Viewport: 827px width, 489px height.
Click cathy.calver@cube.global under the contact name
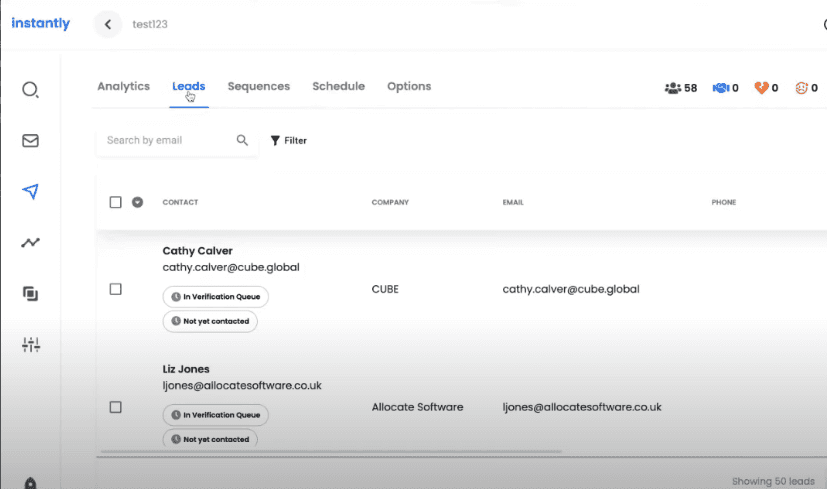click(231, 267)
